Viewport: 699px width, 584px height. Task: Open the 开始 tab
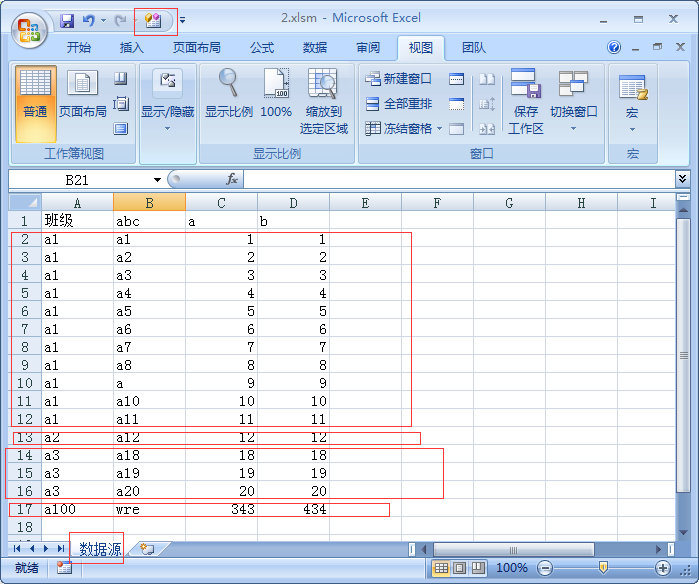(x=78, y=48)
